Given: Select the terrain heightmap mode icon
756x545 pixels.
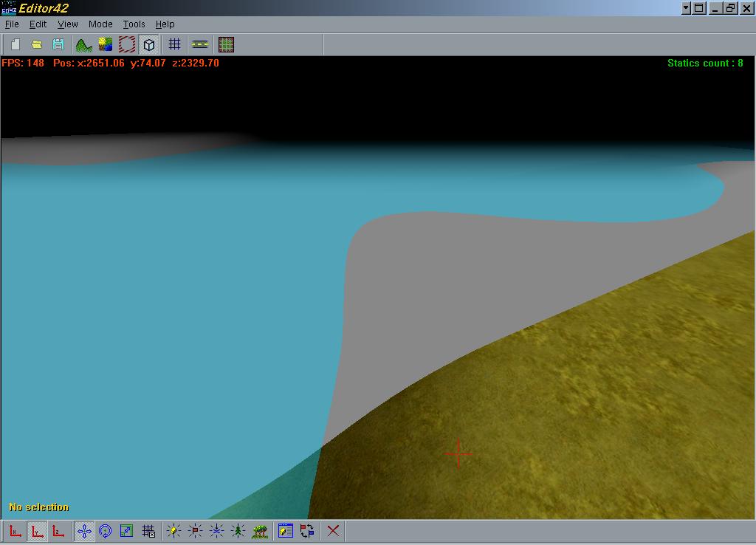Looking at the screenshot, I should click(84, 45).
